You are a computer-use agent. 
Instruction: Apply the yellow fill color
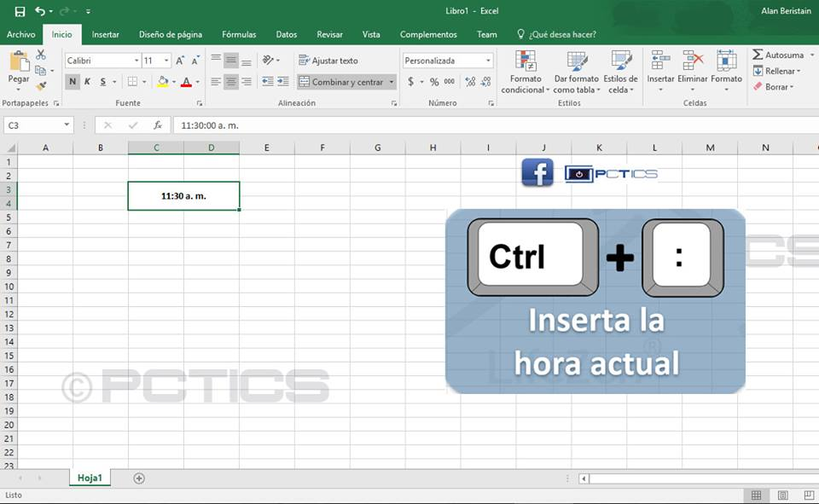163,82
